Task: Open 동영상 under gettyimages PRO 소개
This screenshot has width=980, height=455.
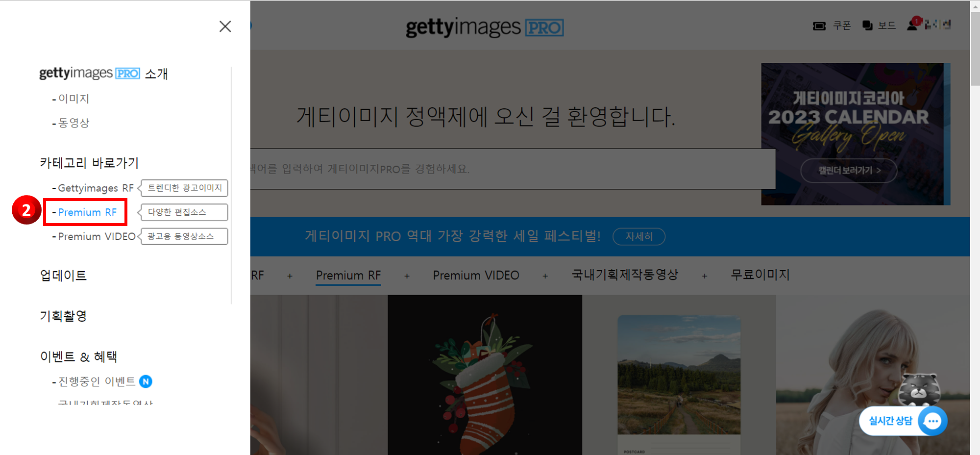Action: (73, 123)
